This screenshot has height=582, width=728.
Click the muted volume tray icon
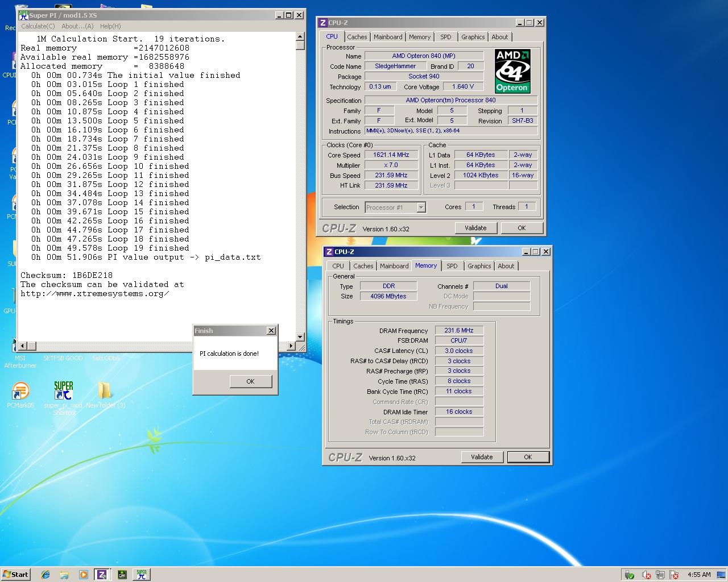click(647, 575)
